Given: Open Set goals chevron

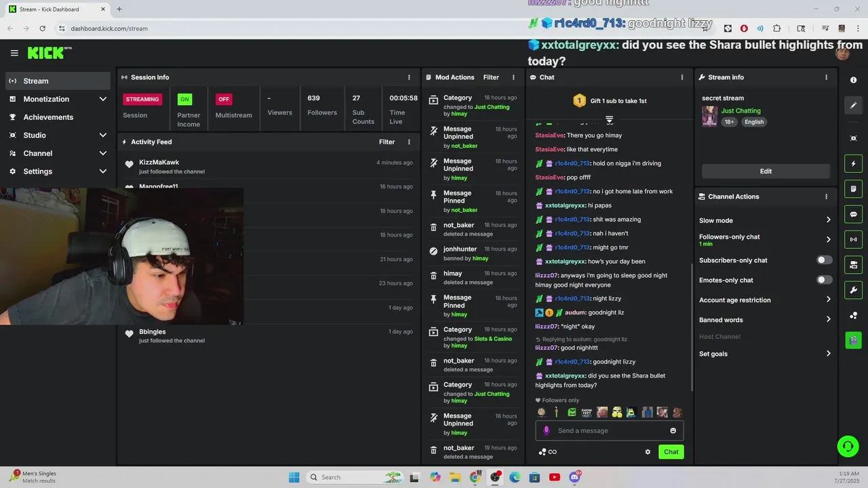Looking at the screenshot, I should tap(828, 353).
